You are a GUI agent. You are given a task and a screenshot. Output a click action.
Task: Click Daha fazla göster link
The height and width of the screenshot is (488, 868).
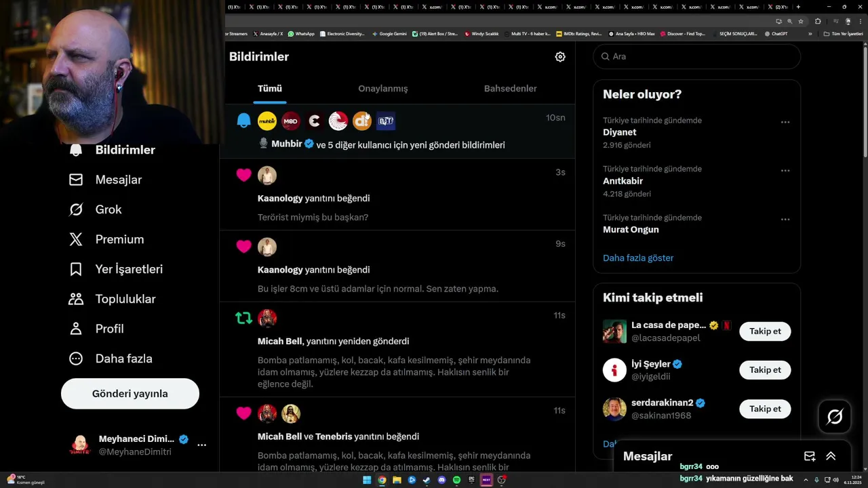(x=638, y=258)
